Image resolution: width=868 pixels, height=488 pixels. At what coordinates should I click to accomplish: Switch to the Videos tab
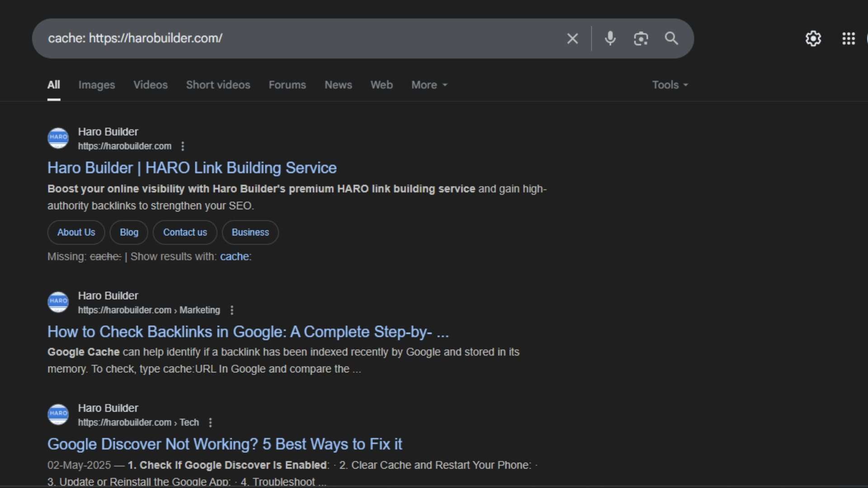click(x=151, y=85)
